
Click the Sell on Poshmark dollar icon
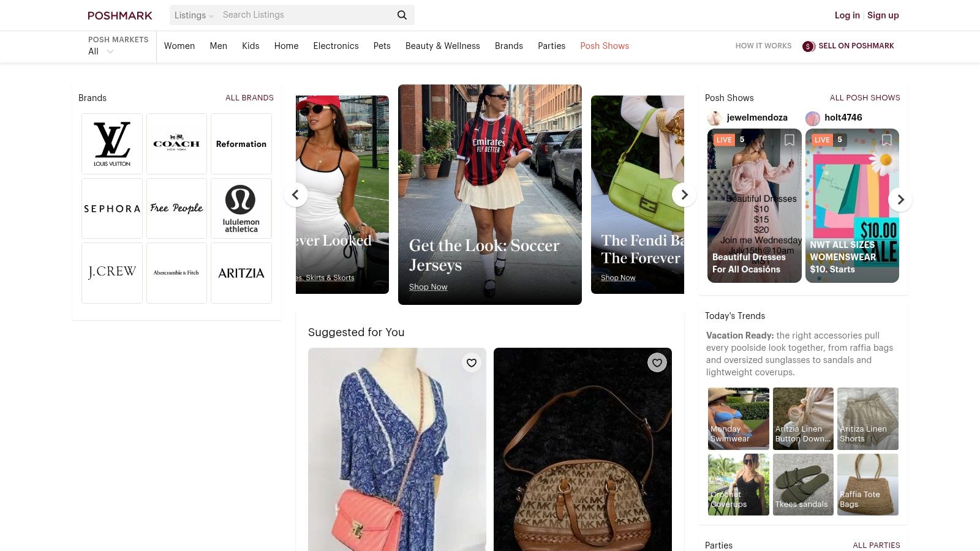tap(809, 46)
